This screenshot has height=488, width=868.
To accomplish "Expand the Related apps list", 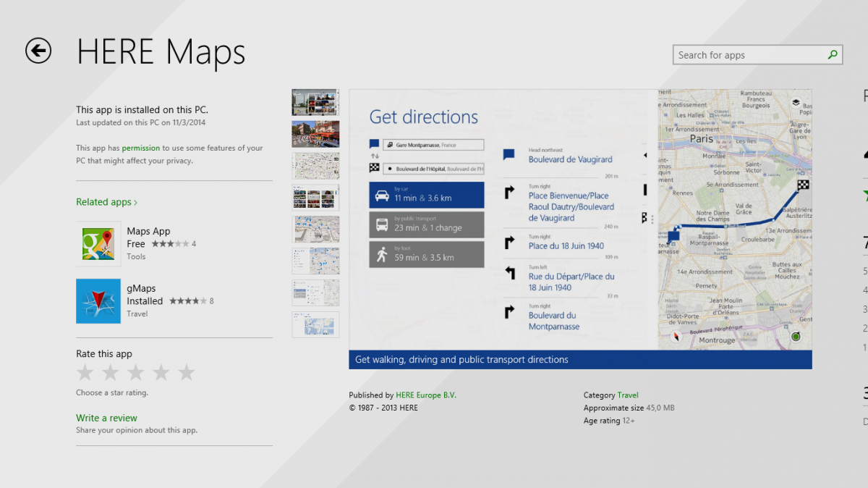I will (x=106, y=202).
